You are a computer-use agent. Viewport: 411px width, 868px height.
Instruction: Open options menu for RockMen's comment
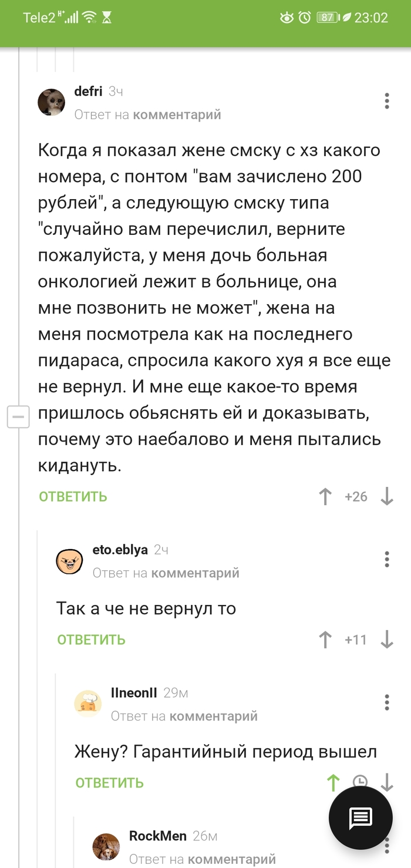pos(387,846)
